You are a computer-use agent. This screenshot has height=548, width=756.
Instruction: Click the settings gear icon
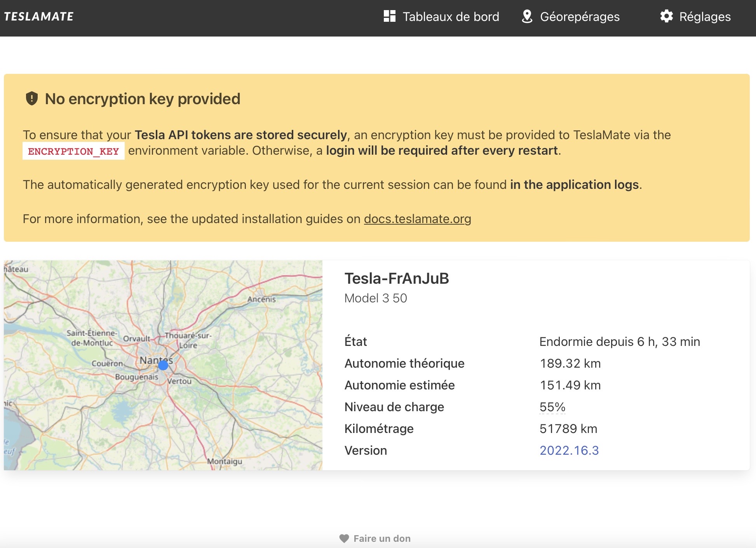tap(666, 16)
